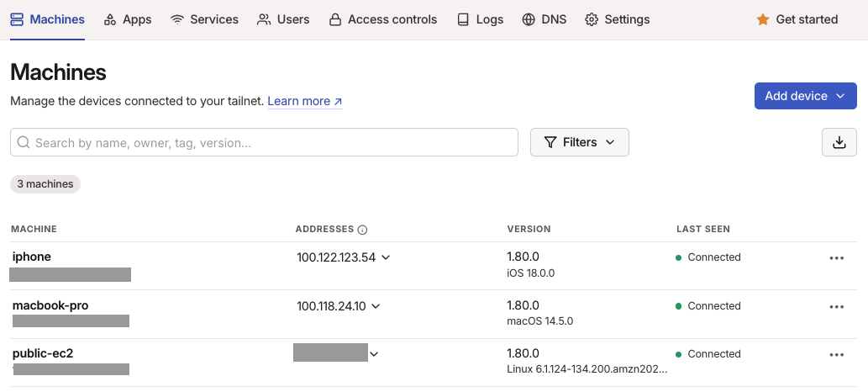This screenshot has width=868, height=392.
Task: Expand the iphone address 100.122.123.54 dropdown
Action: (x=386, y=257)
